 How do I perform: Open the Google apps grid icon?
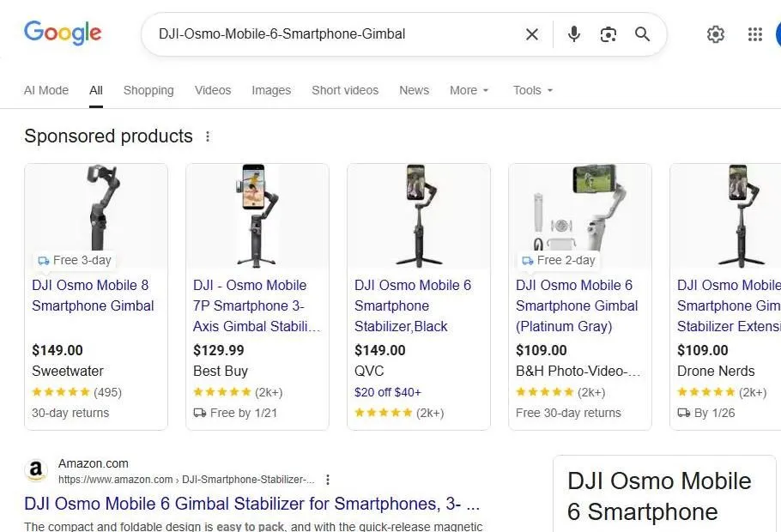754,34
